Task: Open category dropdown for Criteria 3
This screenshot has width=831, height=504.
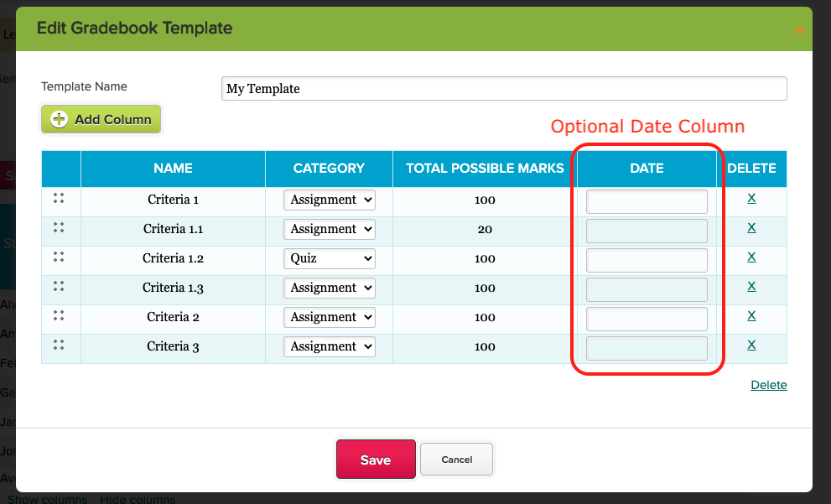Action: coord(330,346)
